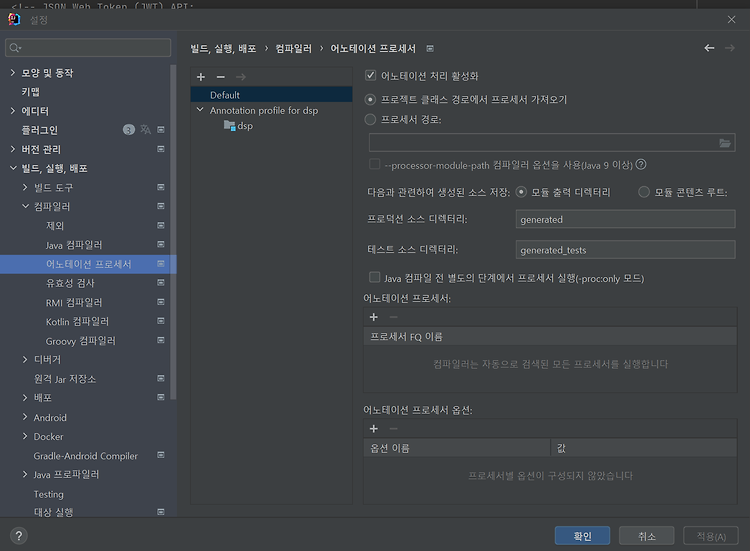The height and width of the screenshot is (551, 750).
Task: Click the move-to-profile arrow icon
Action: click(x=241, y=77)
